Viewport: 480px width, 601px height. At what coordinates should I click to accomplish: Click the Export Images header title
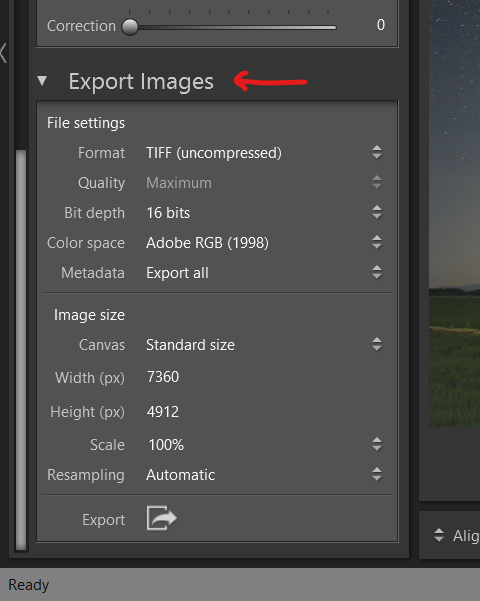pyautogui.click(x=141, y=81)
